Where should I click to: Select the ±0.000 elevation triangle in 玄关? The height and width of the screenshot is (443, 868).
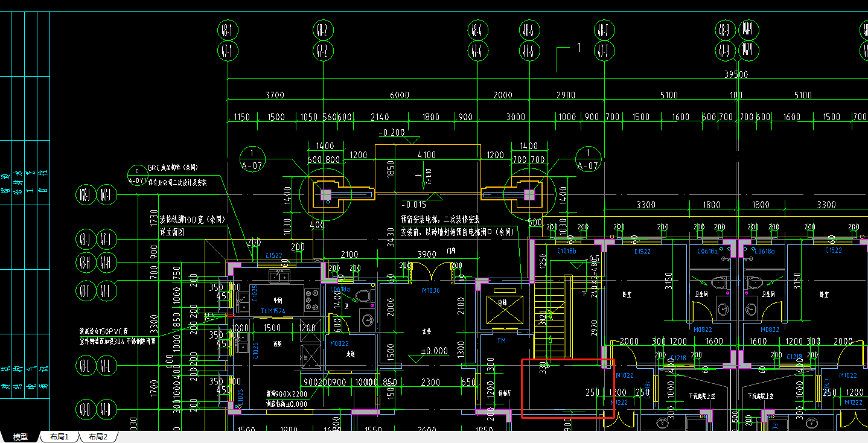point(416,359)
